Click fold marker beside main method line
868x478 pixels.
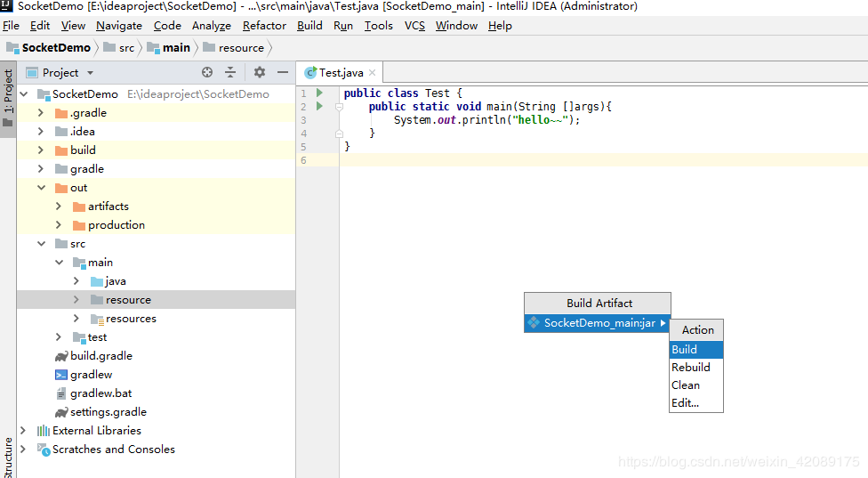pyautogui.click(x=340, y=107)
